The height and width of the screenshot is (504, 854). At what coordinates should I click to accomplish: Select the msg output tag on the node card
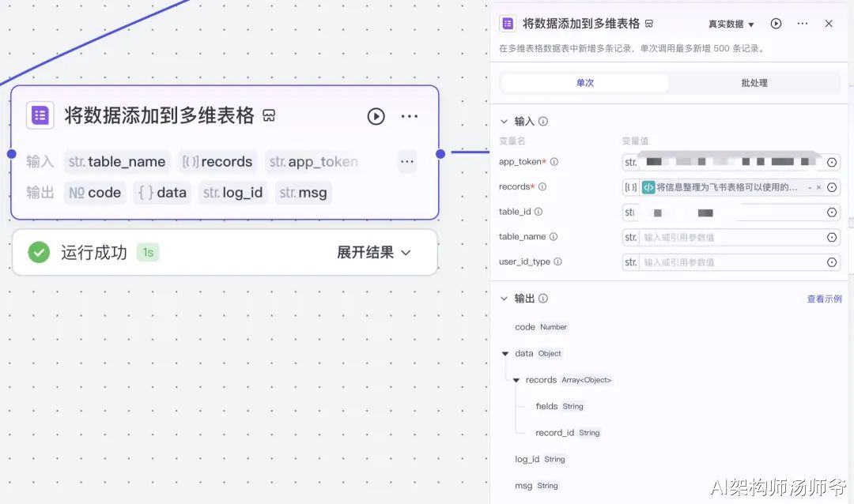(x=304, y=193)
